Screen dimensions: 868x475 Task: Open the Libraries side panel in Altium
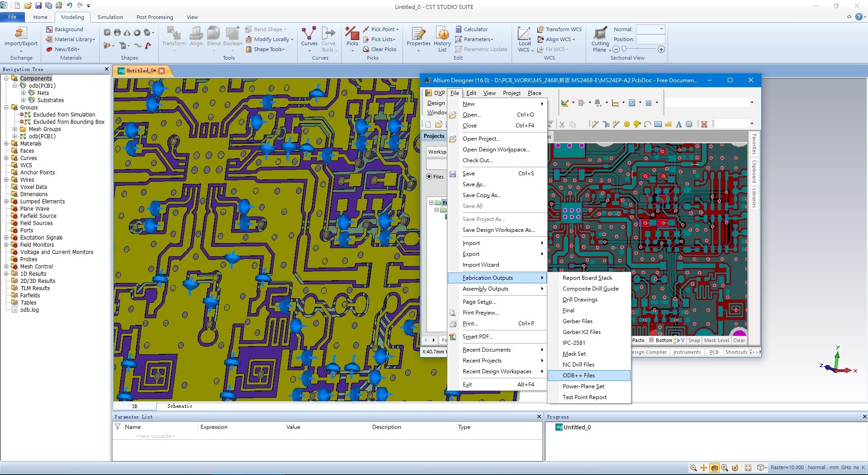[x=754, y=198]
